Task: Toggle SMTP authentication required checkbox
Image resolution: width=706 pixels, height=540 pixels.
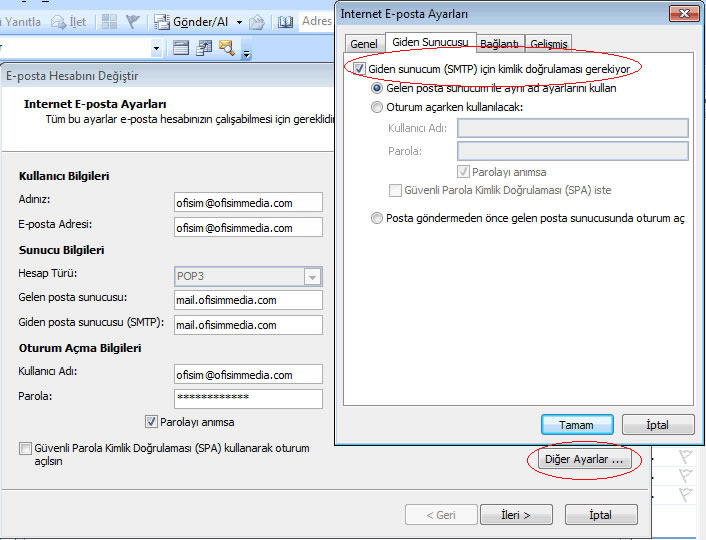Action: coord(359,69)
